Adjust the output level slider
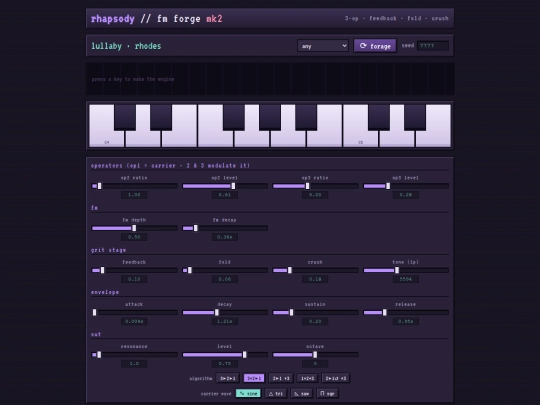The width and height of the screenshot is (540, 405). tap(225, 354)
